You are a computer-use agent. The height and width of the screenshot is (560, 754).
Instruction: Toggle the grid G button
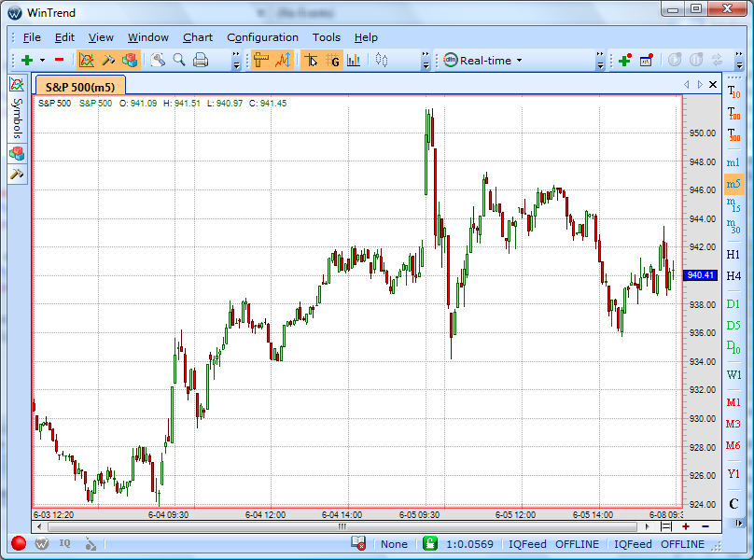(x=332, y=60)
